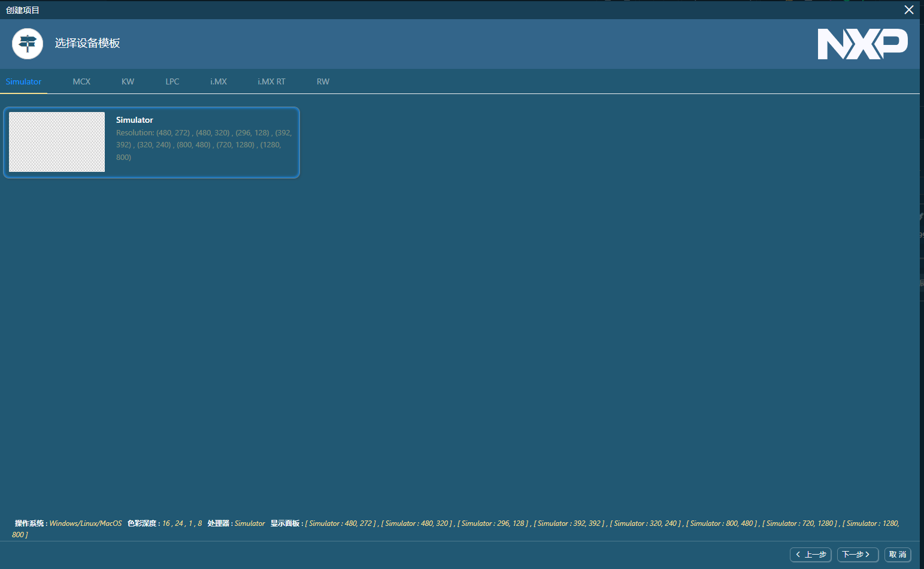The height and width of the screenshot is (569, 924).
Task: Click the 取消 cancel button
Action: [898, 555]
